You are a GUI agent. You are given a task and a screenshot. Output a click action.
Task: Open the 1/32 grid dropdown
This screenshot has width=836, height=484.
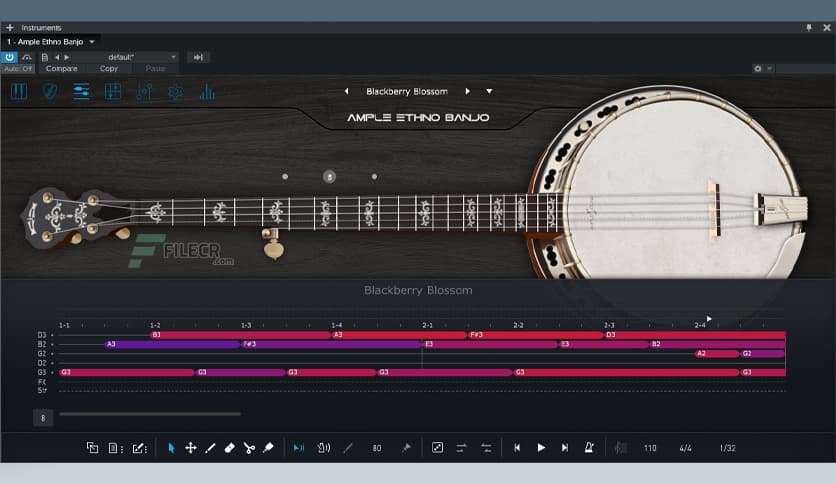click(x=727, y=448)
